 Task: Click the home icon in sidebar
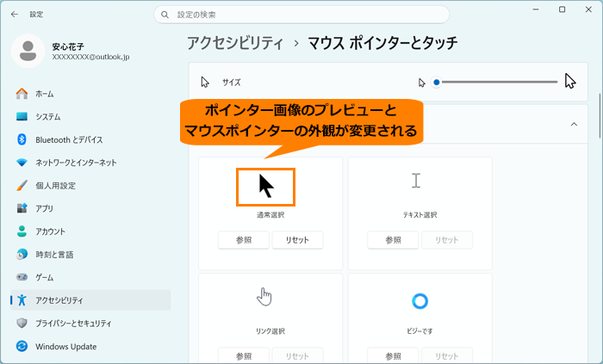(x=22, y=94)
